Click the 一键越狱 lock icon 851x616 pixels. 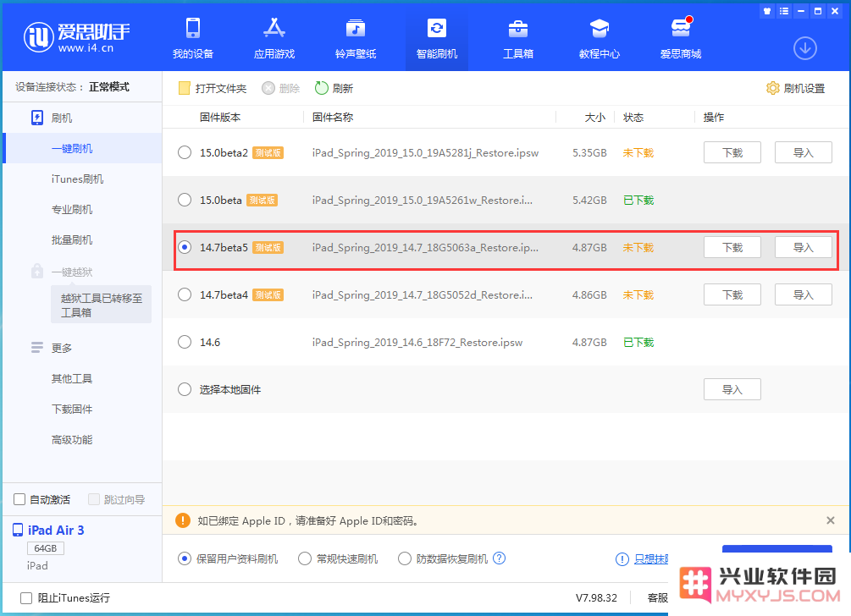pyautogui.click(x=37, y=271)
